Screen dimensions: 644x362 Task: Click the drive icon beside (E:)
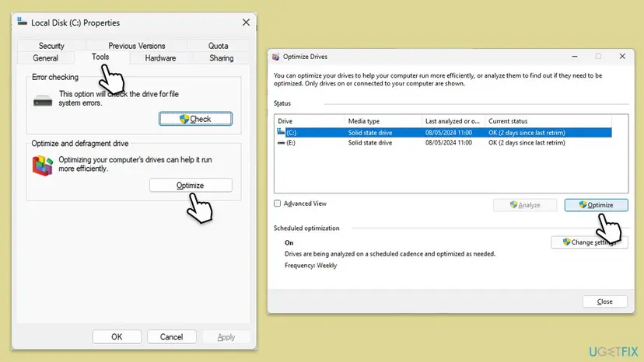[x=281, y=143]
